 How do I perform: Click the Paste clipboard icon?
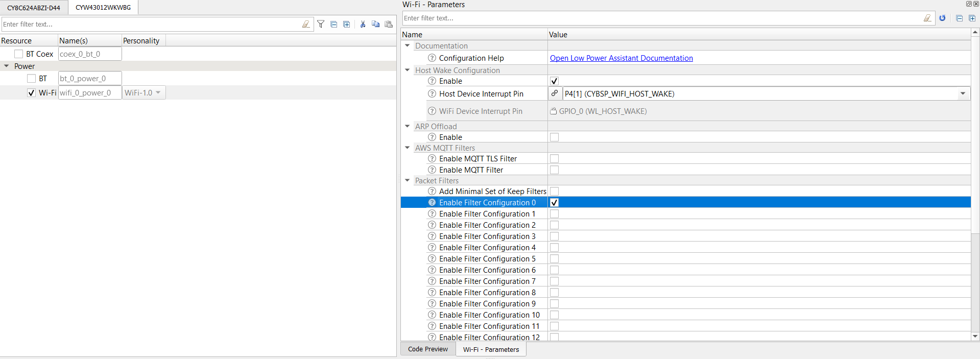click(x=389, y=24)
